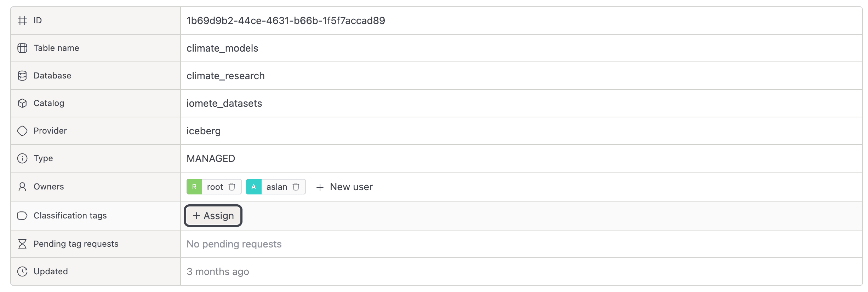Viewport: 868px width, 292px height.
Task: Click the clock icon beside Updated
Action: [22, 271]
